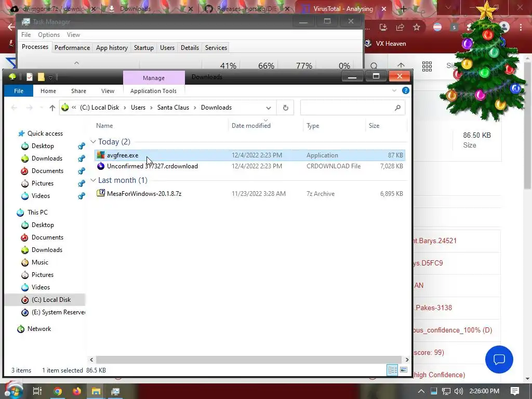Image resolution: width=532 pixels, height=399 pixels.
Task: Open Task Manager App history tab
Action: click(112, 47)
